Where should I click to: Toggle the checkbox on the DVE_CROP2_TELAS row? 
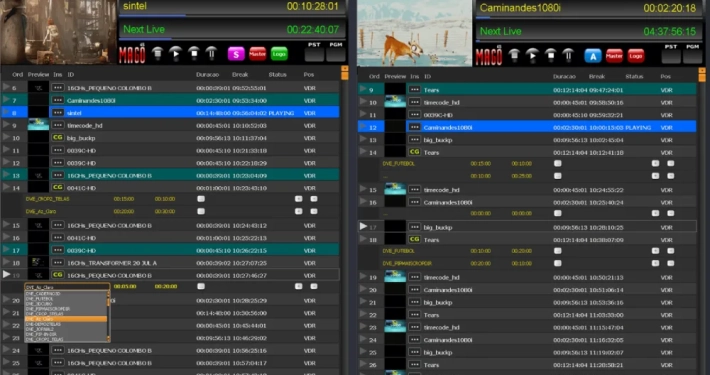click(x=201, y=199)
